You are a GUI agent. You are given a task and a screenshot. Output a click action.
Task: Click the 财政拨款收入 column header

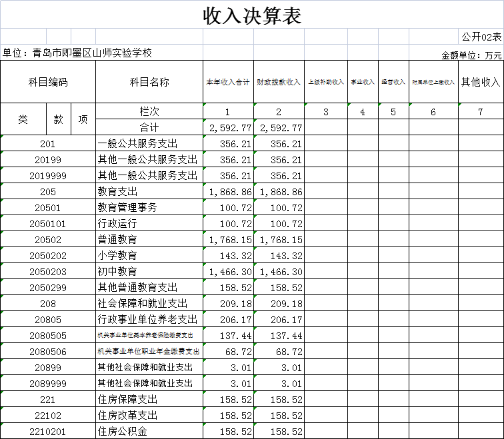click(x=279, y=82)
